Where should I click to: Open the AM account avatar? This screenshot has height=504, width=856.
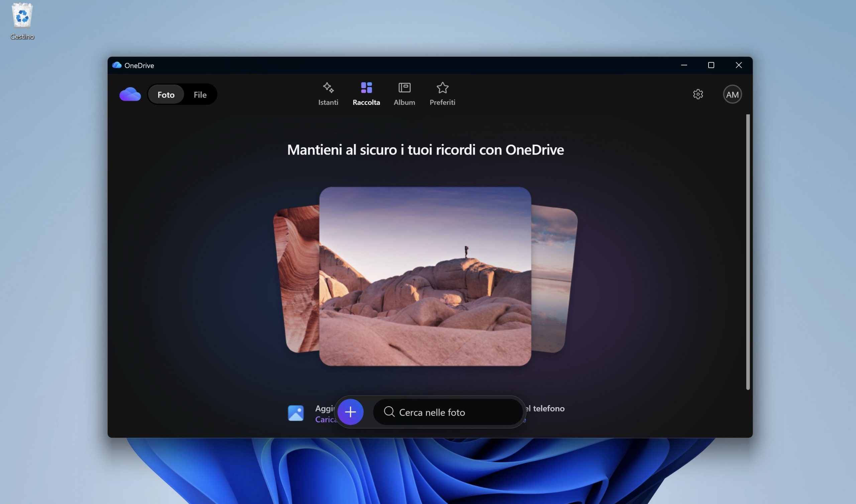(732, 95)
